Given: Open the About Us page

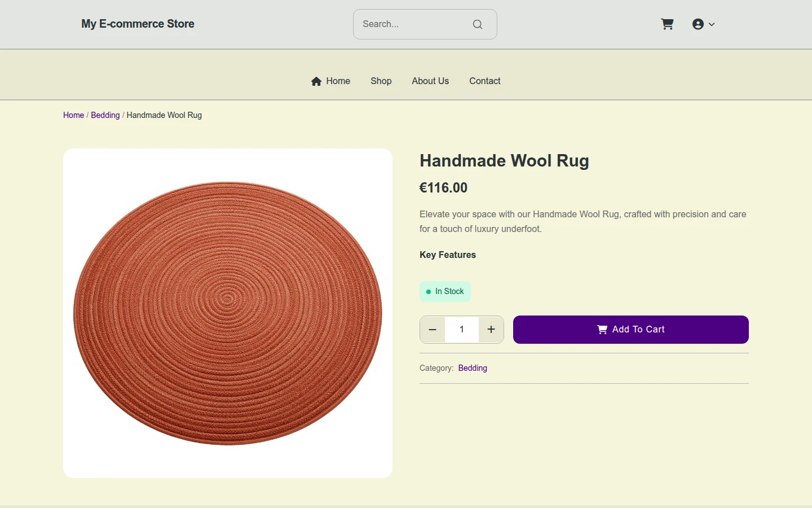Looking at the screenshot, I should tap(430, 81).
